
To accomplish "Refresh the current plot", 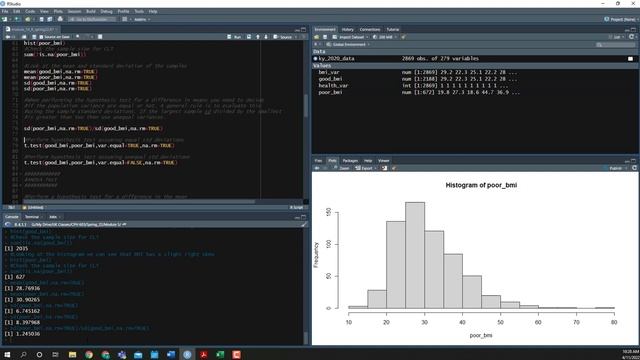I will 634,168.
